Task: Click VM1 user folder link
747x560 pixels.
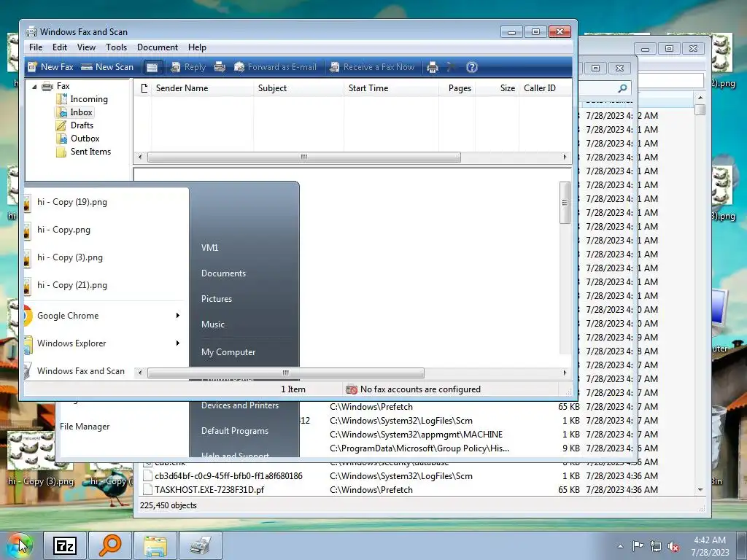Action: click(209, 248)
